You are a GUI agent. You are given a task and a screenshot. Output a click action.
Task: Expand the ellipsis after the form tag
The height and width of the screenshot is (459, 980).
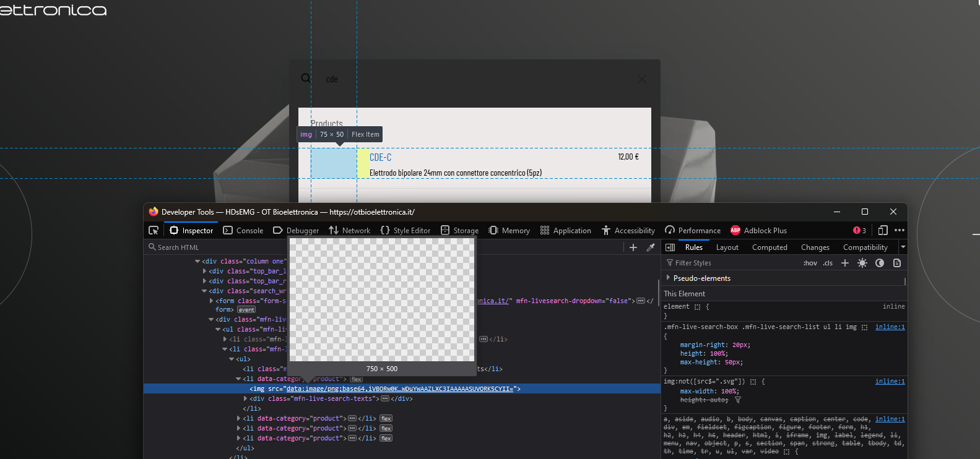click(641, 301)
